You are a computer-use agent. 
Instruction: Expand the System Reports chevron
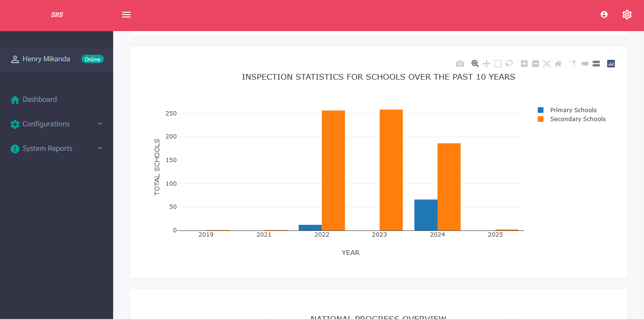coord(100,148)
